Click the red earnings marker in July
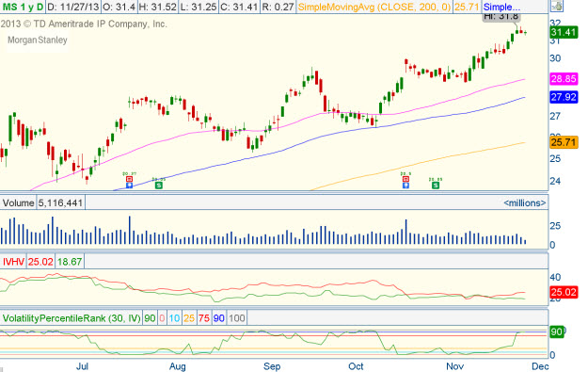 [130, 179]
